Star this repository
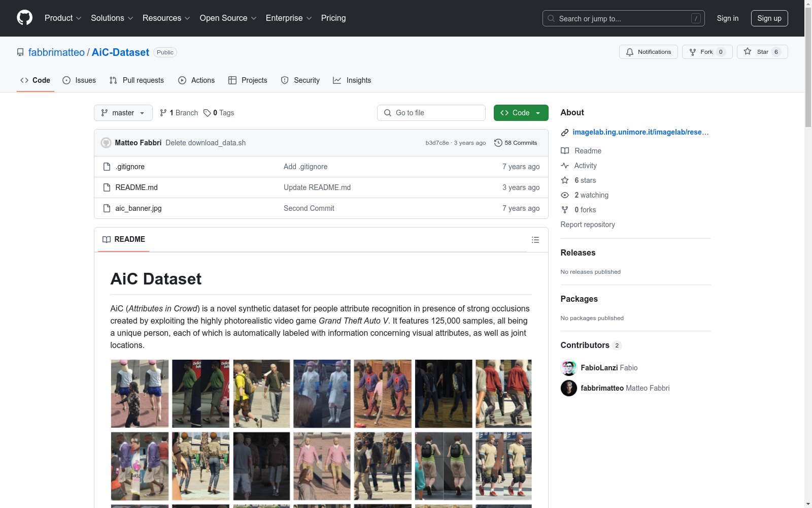The image size is (812, 508). pos(762,52)
